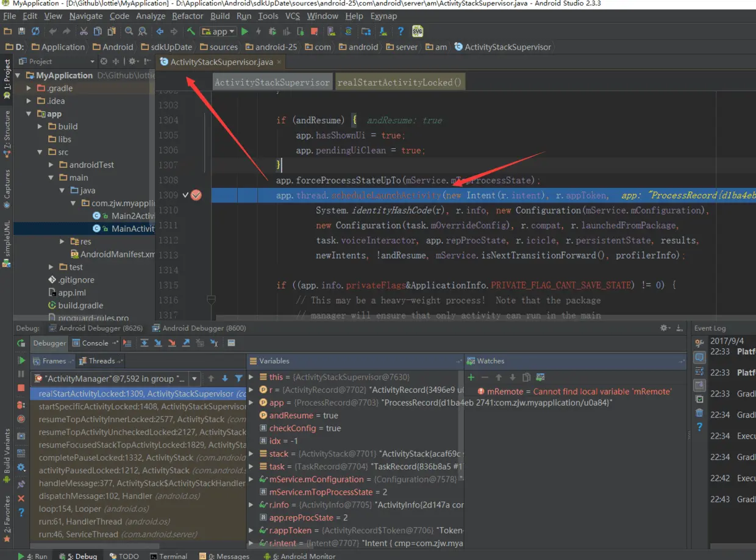Open the thread selector "ActivityManager" dropdown
Image resolution: width=756 pixels, height=560 pixels.
pyautogui.click(x=116, y=379)
